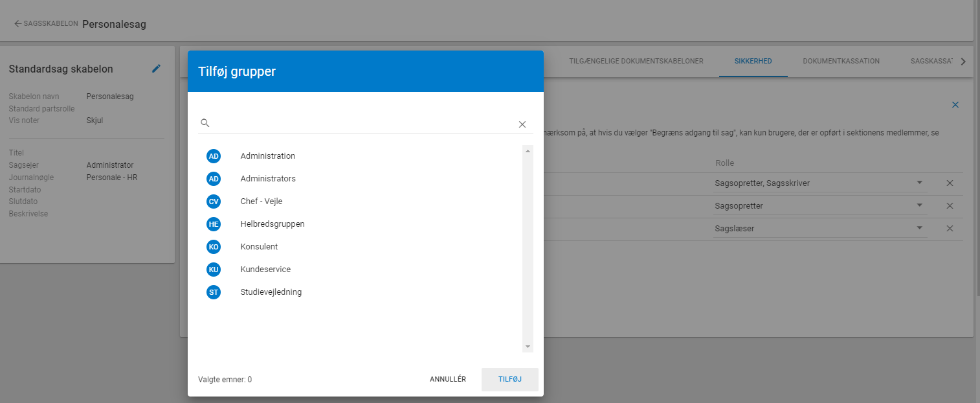This screenshot has height=403, width=980.
Task: Select the Administration group avatar
Action: coord(214,156)
